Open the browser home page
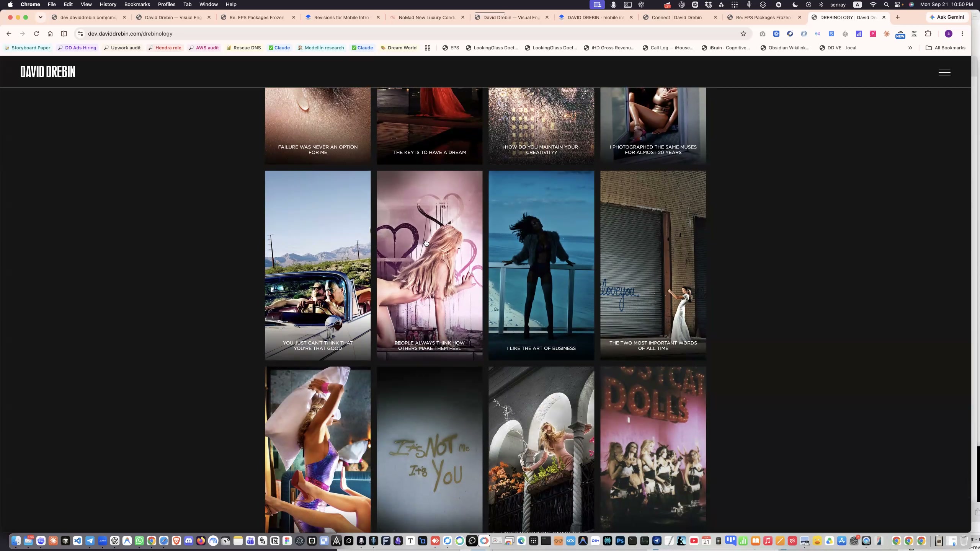Screen dimensions: 980x551 click(50, 34)
